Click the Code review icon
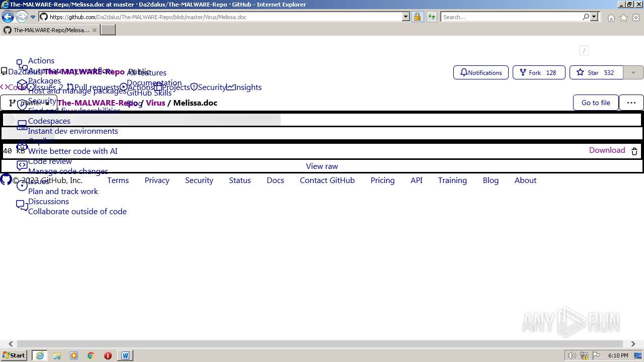This screenshot has width=644, height=362. click(22, 165)
